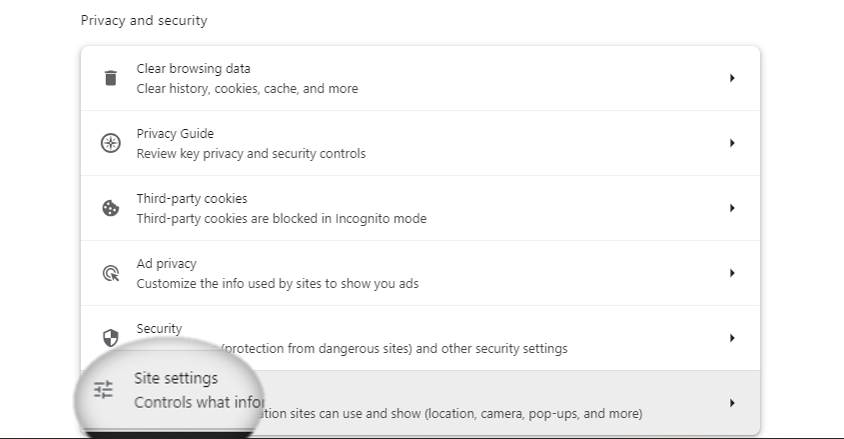
Task: Click the Privacy Guide compass icon
Action: (110, 143)
